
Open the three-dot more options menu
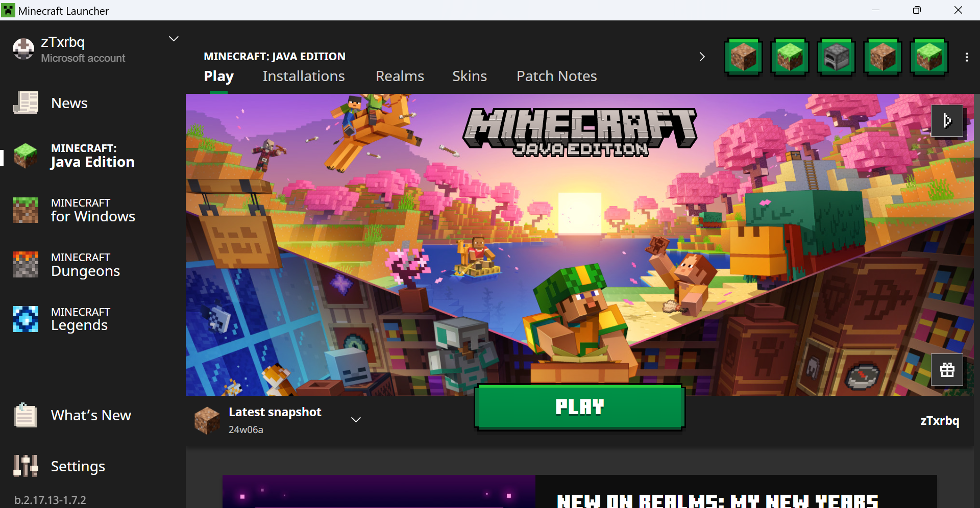(966, 57)
